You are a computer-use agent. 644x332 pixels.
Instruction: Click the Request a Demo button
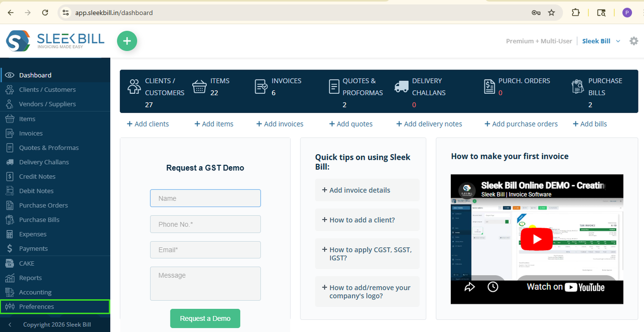[x=205, y=318]
